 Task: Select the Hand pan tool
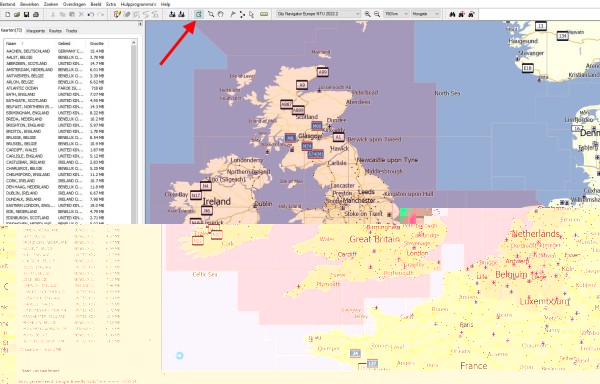coord(220,15)
